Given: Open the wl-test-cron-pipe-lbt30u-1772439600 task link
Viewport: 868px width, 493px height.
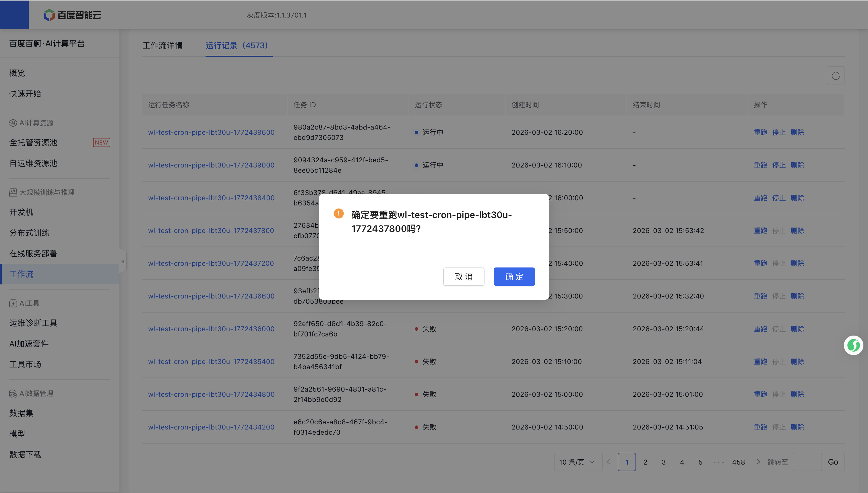Looking at the screenshot, I should tap(211, 132).
